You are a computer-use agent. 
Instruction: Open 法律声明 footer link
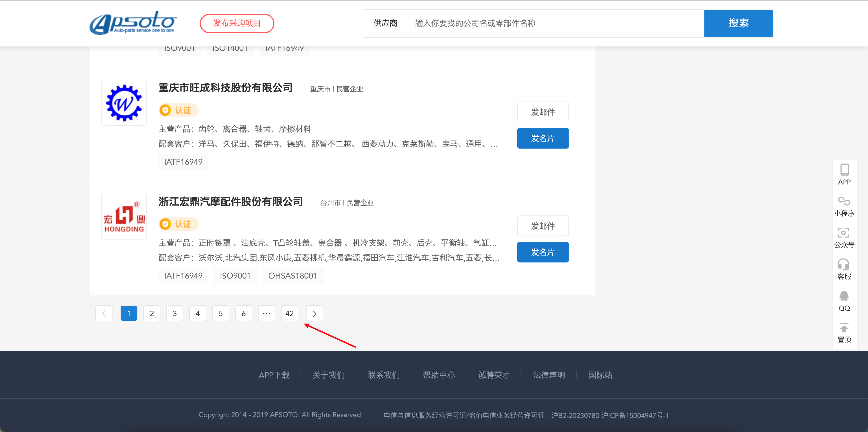549,375
